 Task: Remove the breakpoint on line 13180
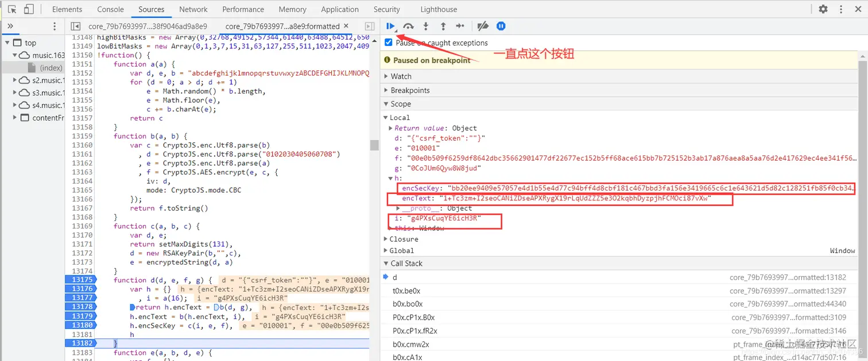pos(80,325)
